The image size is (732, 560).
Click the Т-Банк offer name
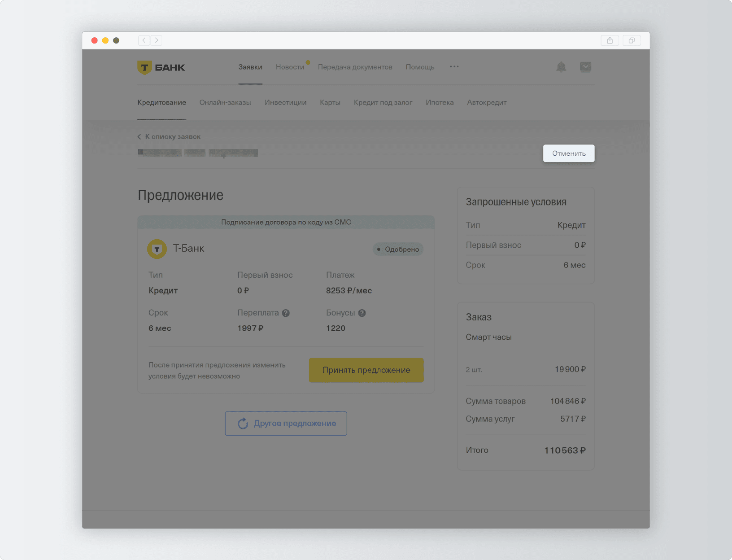[188, 248]
